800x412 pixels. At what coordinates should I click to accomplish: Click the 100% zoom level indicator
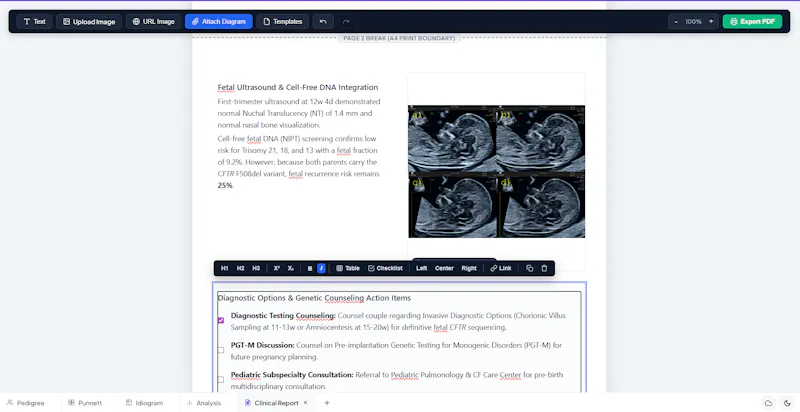click(x=693, y=21)
